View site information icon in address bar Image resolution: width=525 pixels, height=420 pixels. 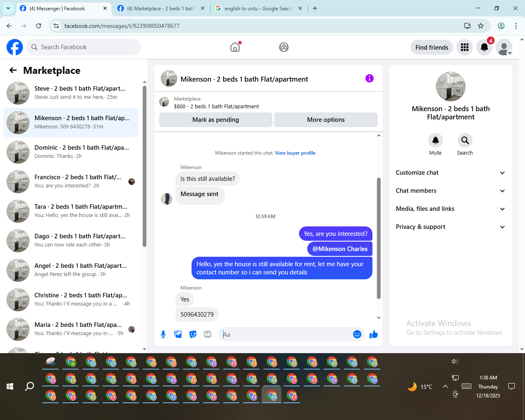56,26
